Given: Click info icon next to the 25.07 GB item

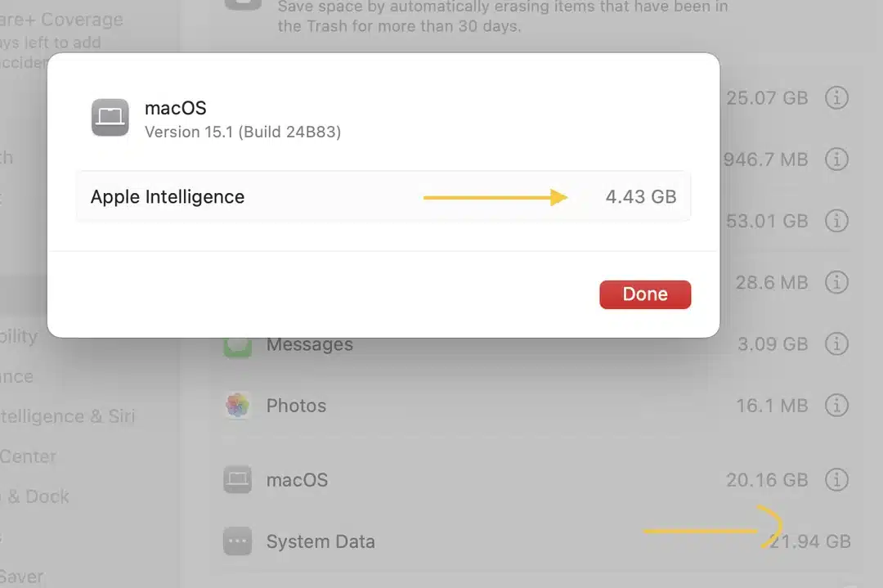Looking at the screenshot, I should point(837,98).
